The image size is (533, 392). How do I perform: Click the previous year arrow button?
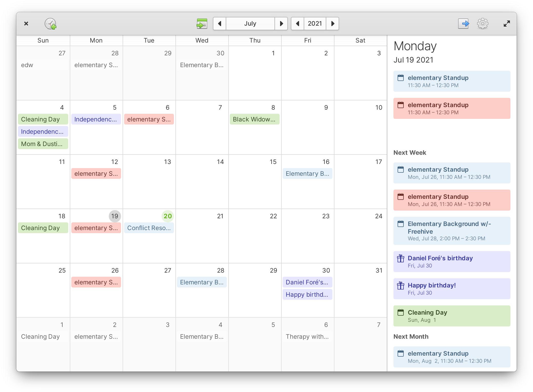point(297,24)
